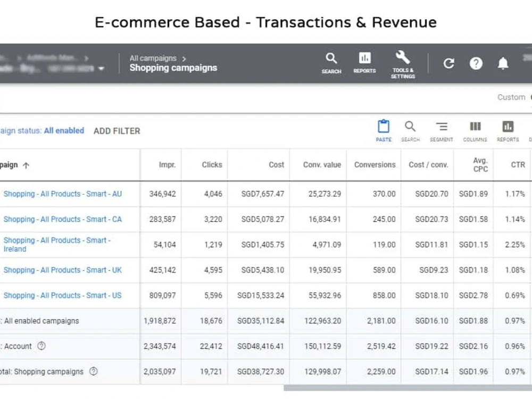
Task: Open Shopping - All Products - Smart - AU campaign
Action: click(62, 194)
